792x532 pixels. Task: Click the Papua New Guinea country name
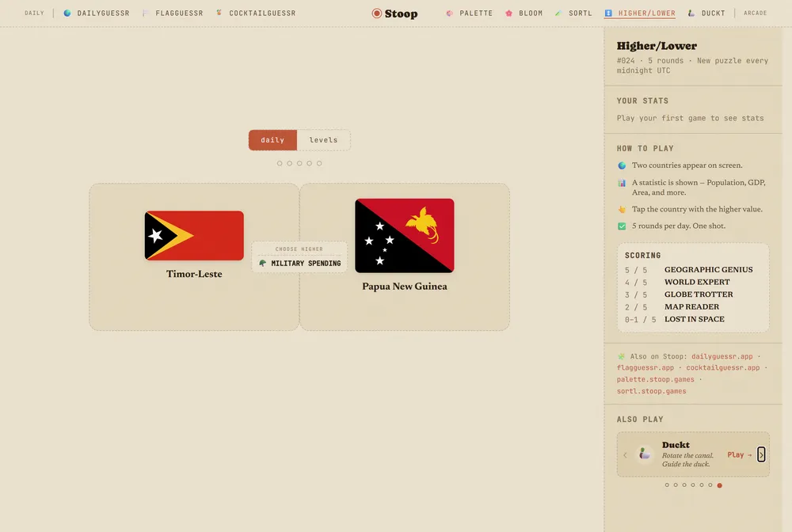click(x=405, y=287)
